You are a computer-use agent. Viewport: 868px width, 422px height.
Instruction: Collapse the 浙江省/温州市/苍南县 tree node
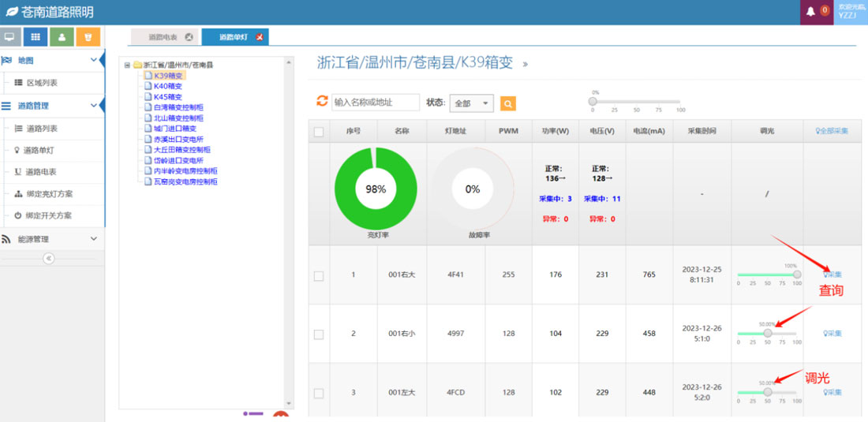point(127,65)
